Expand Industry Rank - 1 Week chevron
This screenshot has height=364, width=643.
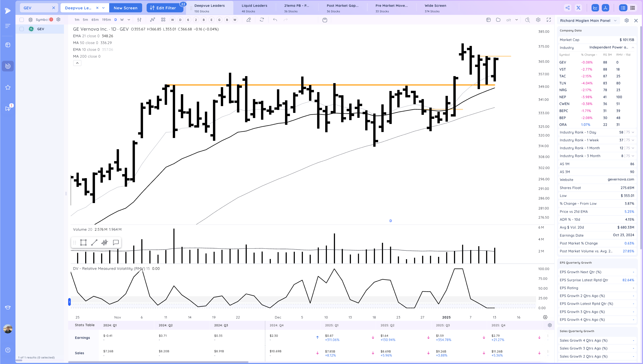pos(633,140)
